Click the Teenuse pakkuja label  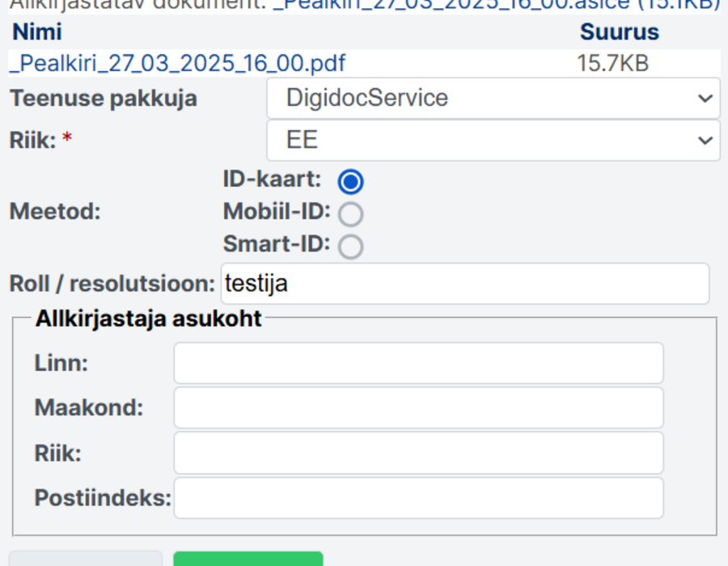[104, 99]
